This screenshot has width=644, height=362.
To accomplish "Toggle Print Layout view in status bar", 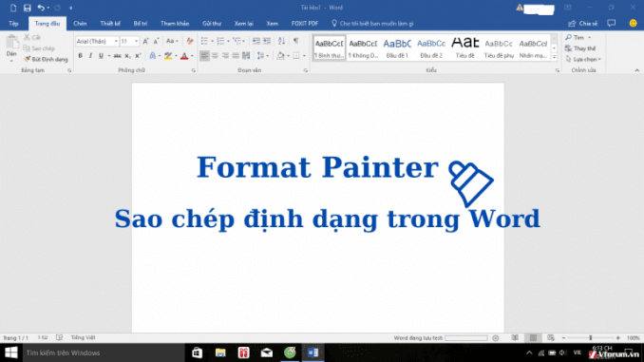I will pyautogui.click(x=533, y=337).
